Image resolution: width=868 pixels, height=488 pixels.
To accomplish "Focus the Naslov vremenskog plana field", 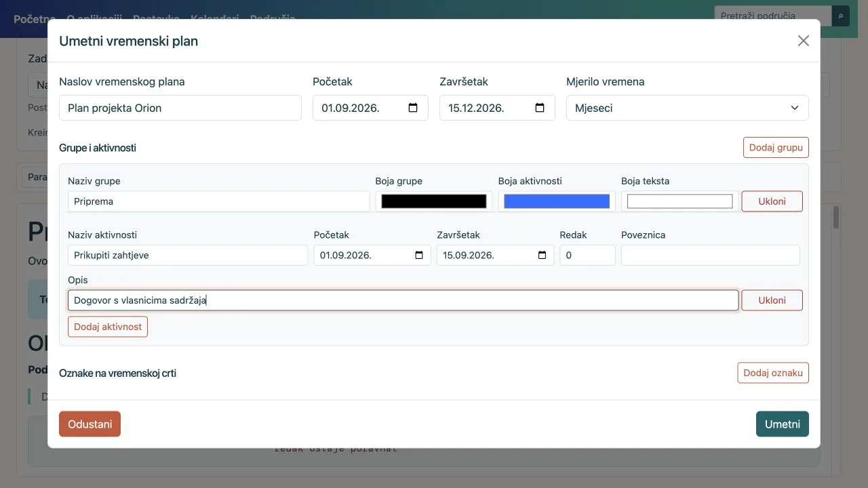I will (180, 108).
